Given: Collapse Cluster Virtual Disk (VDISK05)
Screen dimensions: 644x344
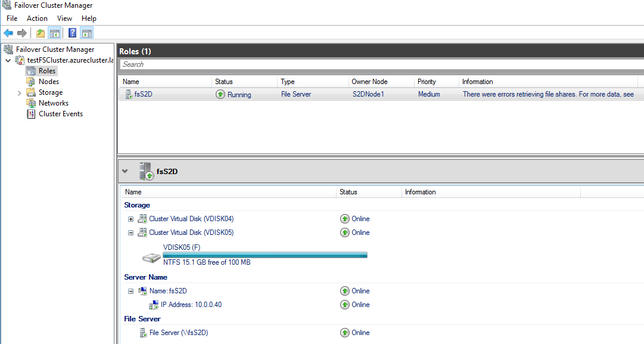Looking at the screenshot, I should 131,233.
